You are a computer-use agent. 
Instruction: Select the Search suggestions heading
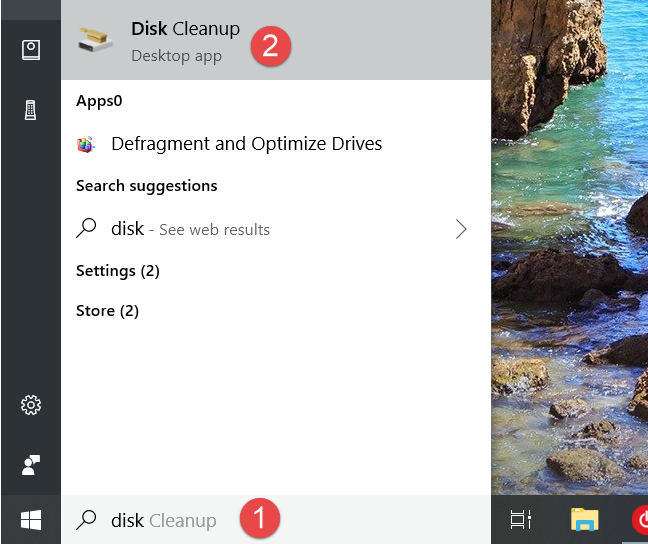tap(147, 186)
